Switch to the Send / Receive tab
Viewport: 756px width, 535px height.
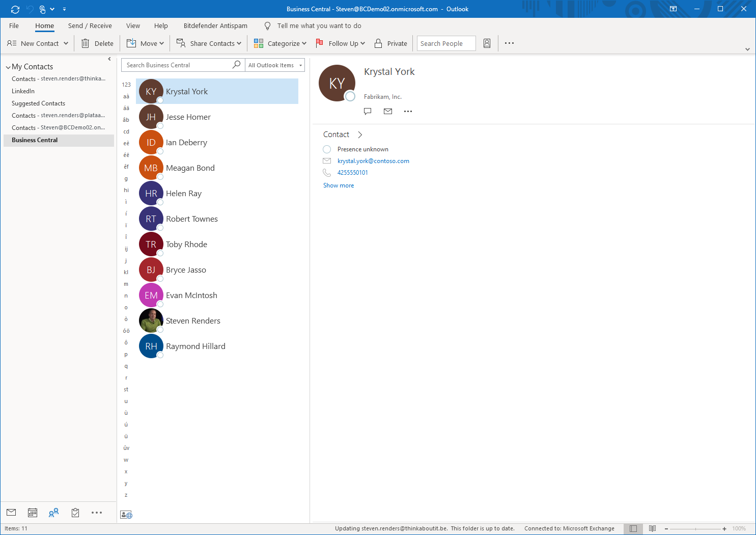tap(90, 25)
